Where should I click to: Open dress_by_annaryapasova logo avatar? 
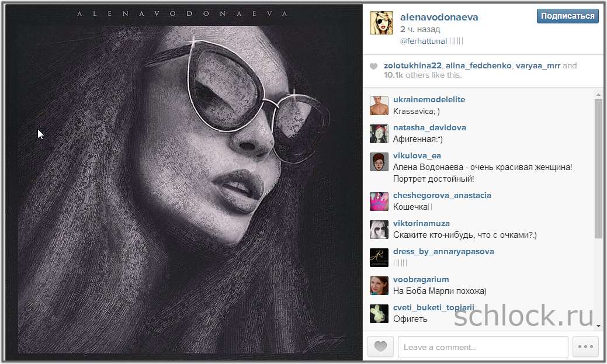click(x=379, y=257)
